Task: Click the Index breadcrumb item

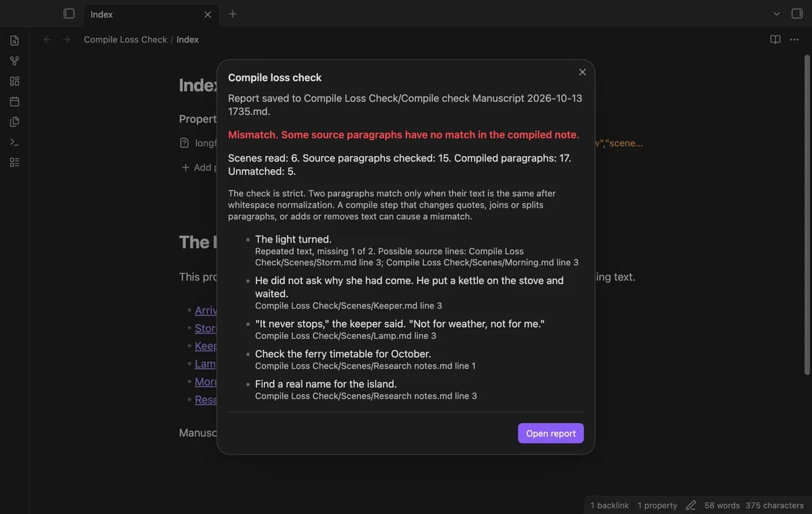Action: point(187,40)
